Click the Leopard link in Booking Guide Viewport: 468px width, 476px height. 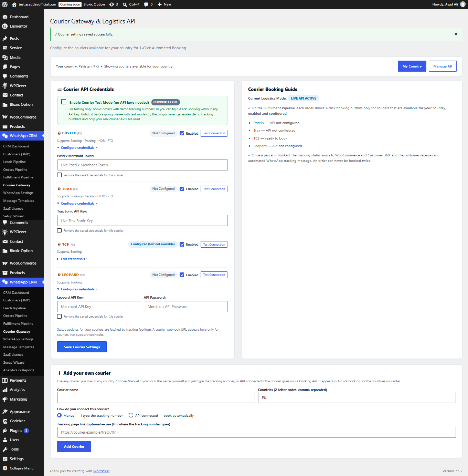point(260,146)
